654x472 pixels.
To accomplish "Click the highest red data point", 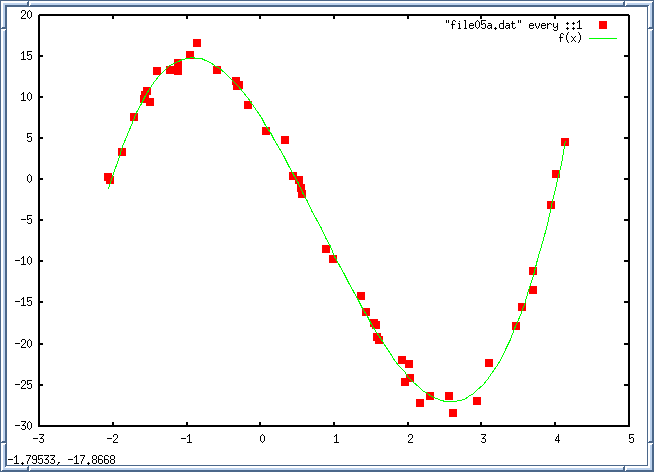I will coord(197,43).
